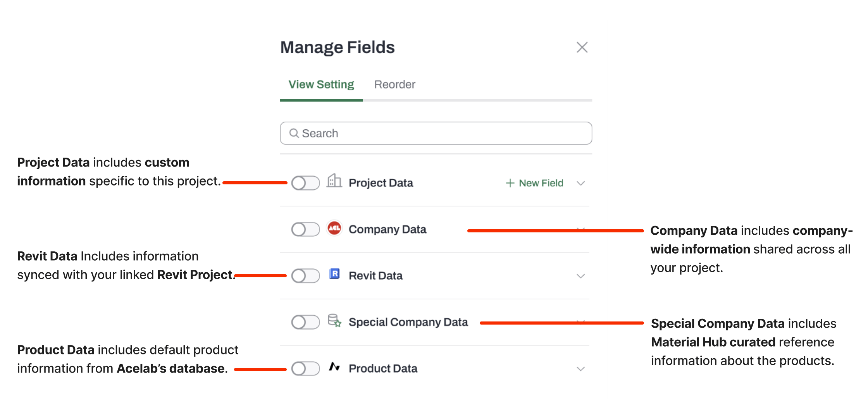Click the magnifier icon in Search box
This screenshot has width=868, height=409.
point(294,133)
